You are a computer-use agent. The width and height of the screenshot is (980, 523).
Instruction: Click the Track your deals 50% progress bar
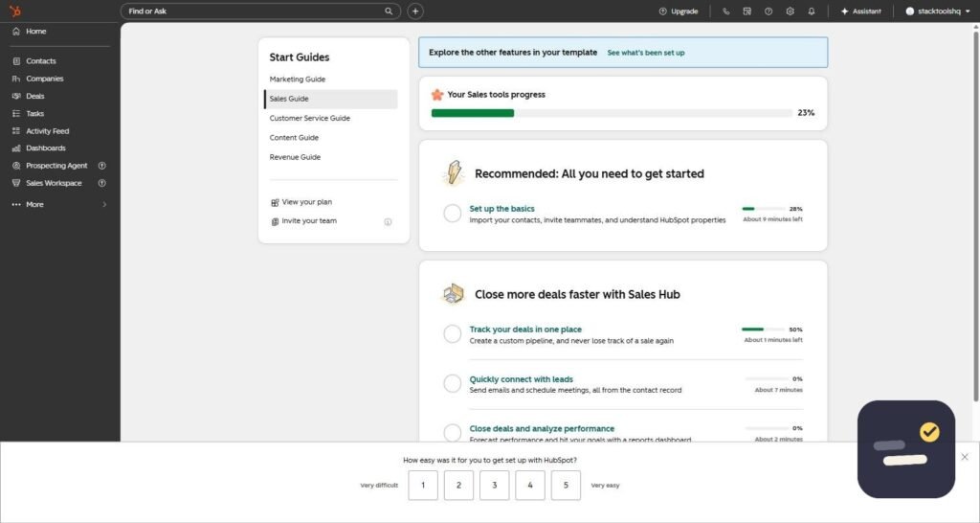pyautogui.click(x=763, y=330)
